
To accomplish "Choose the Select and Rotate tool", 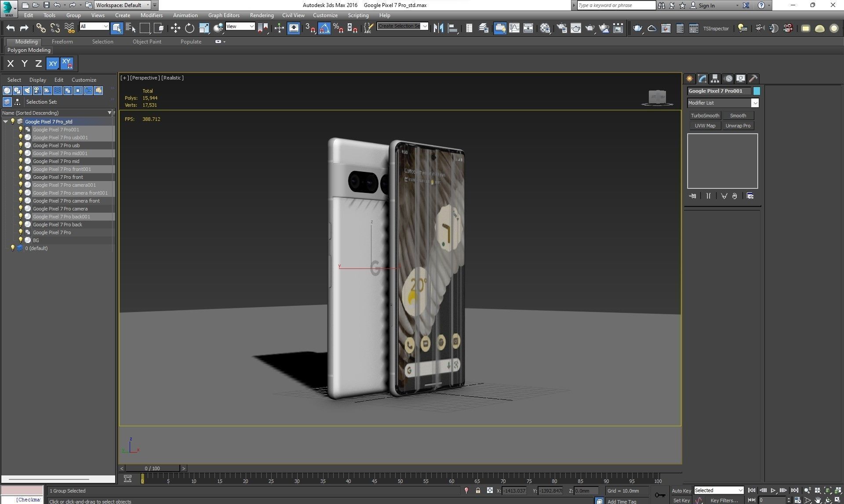I will click(x=189, y=28).
